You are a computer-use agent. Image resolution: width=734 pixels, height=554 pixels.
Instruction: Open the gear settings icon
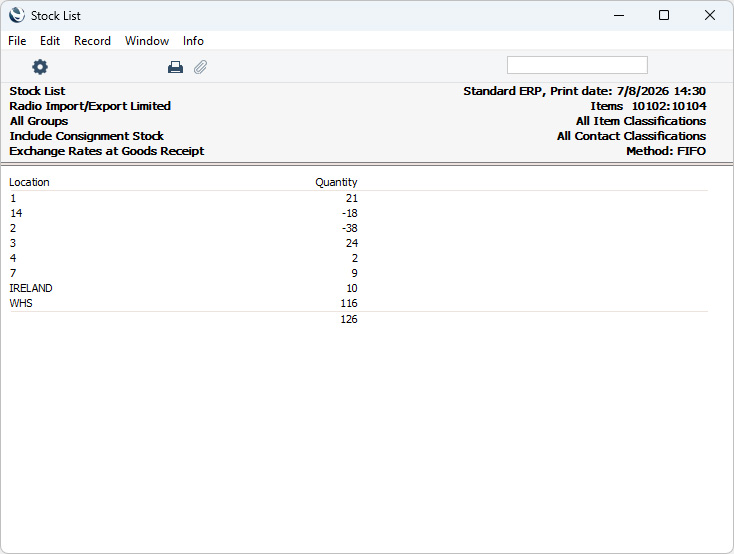[x=40, y=67]
